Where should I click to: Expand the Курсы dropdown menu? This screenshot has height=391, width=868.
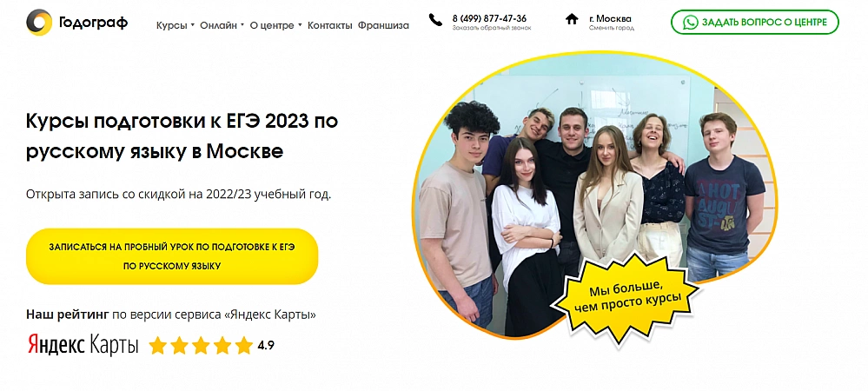pyautogui.click(x=175, y=25)
